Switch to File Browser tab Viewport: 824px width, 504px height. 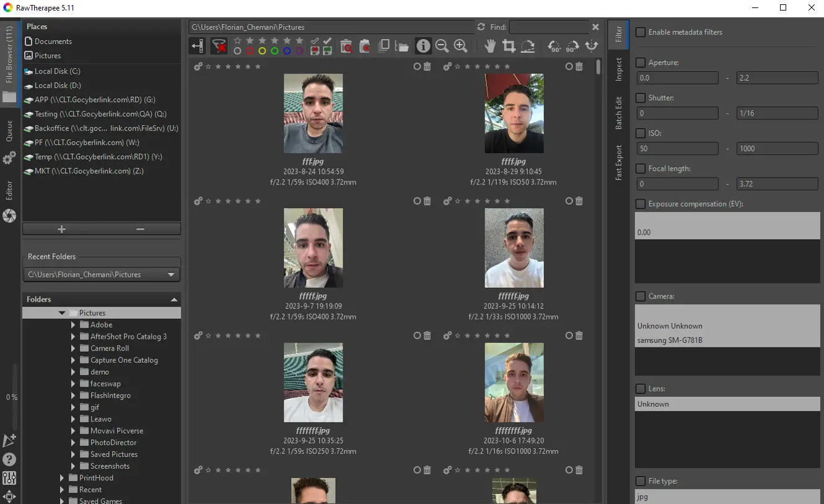(x=9, y=62)
